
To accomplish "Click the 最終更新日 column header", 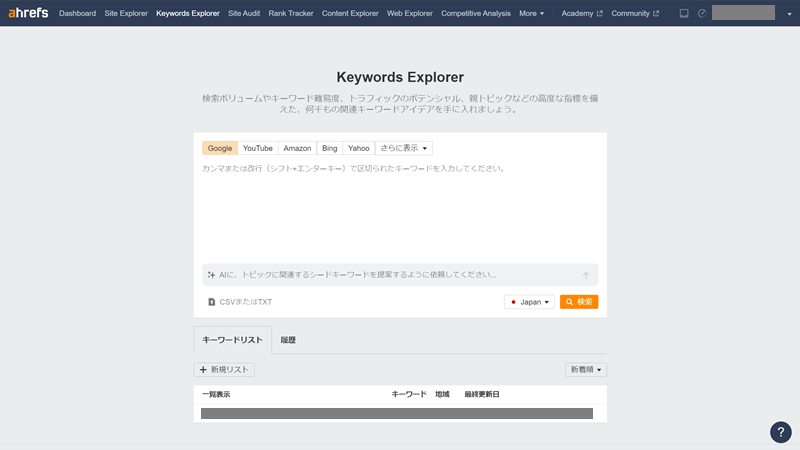I will pos(482,394).
